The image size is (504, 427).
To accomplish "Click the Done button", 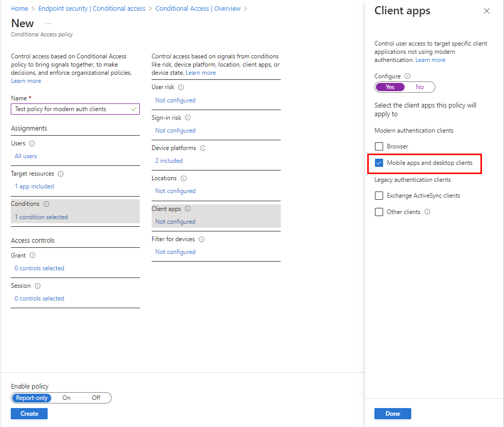I will pyautogui.click(x=392, y=413).
